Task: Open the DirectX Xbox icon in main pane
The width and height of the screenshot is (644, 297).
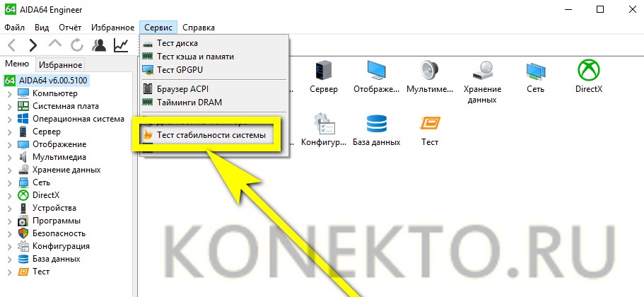Action: [x=589, y=70]
